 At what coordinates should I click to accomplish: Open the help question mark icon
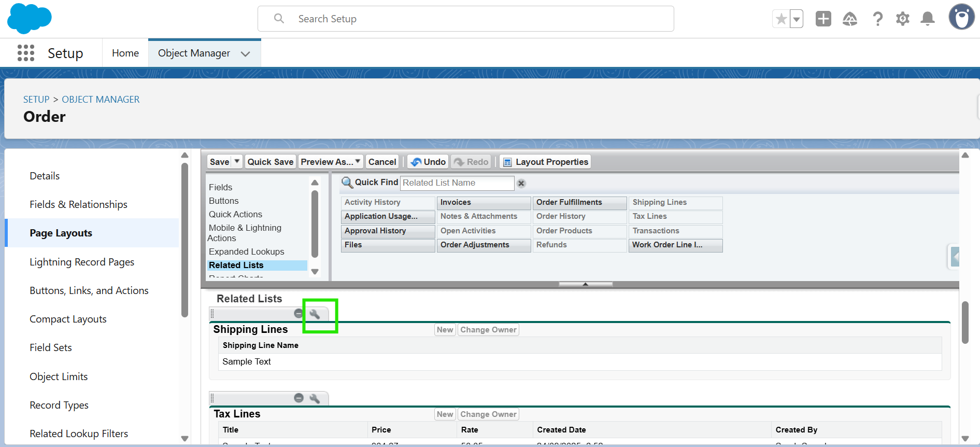coord(877,19)
